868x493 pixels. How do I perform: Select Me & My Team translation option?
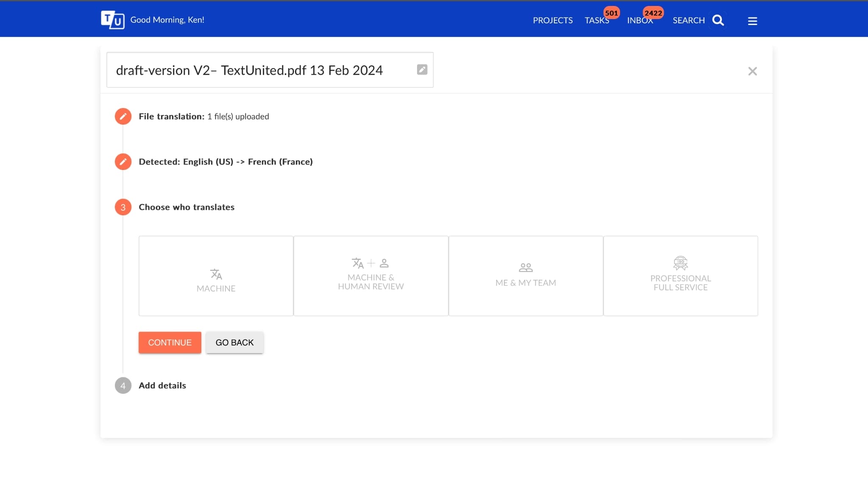(525, 276)
